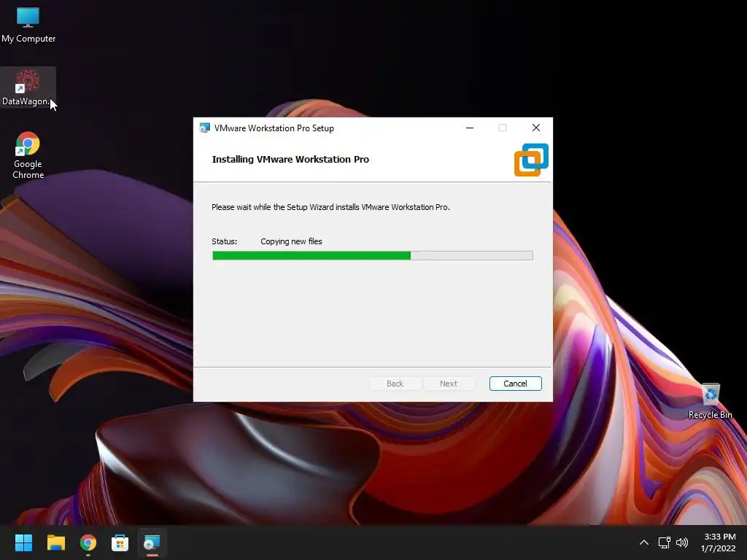Click the 'Please wait while the Setup Wizard' message
This screenshot has height=560, width=747.
click(x=330, y=207)
